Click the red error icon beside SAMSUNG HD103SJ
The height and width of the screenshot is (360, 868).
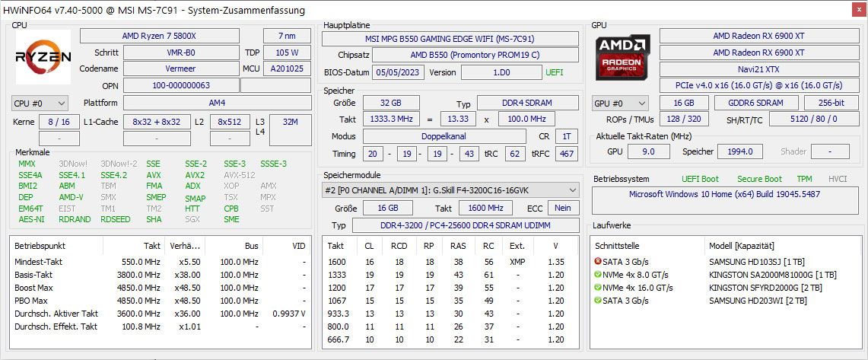point(597,261)
